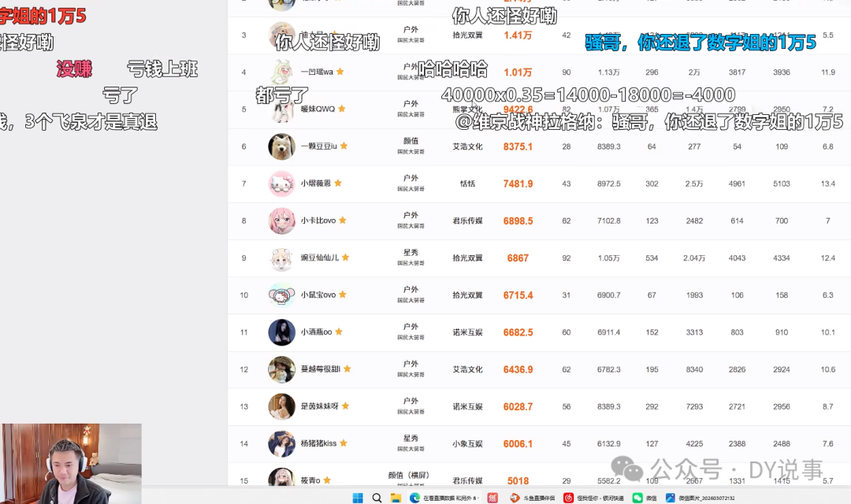Open the Windows Start menu
Image resolution: width=851 pixels, height=504 pixels.
pos(358,498)
